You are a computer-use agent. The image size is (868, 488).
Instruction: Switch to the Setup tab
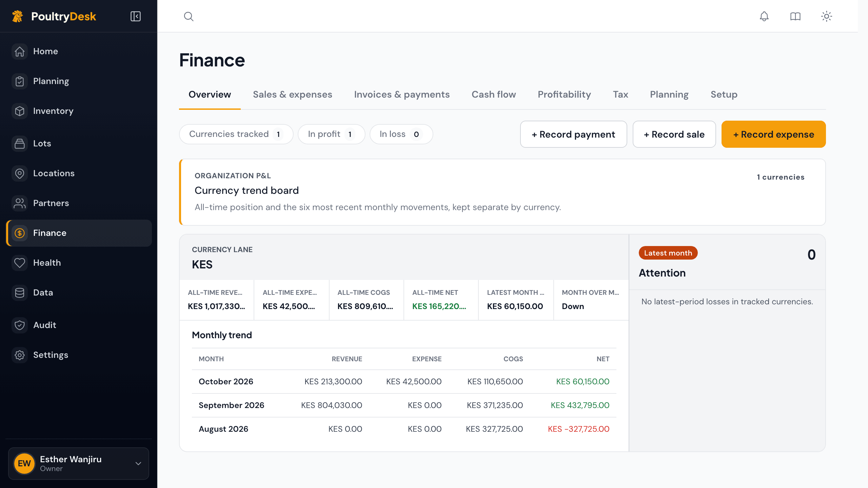pyautogui.click(x=724, y=95)
